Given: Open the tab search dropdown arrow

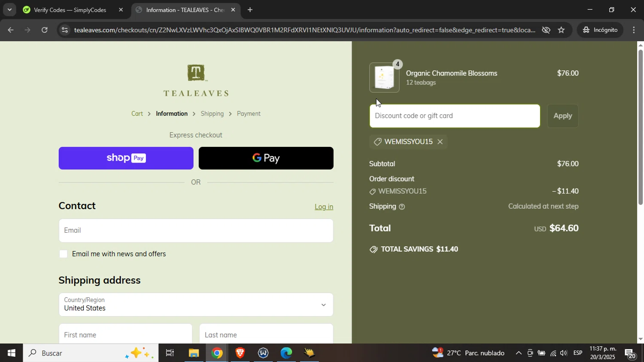Looking at the screenshot, I should point(9,9).
